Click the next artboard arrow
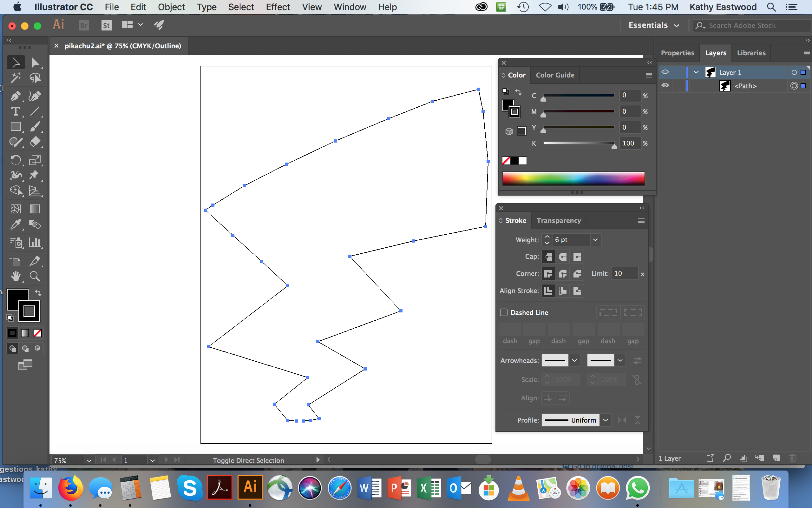 click(x=166, y=460)
